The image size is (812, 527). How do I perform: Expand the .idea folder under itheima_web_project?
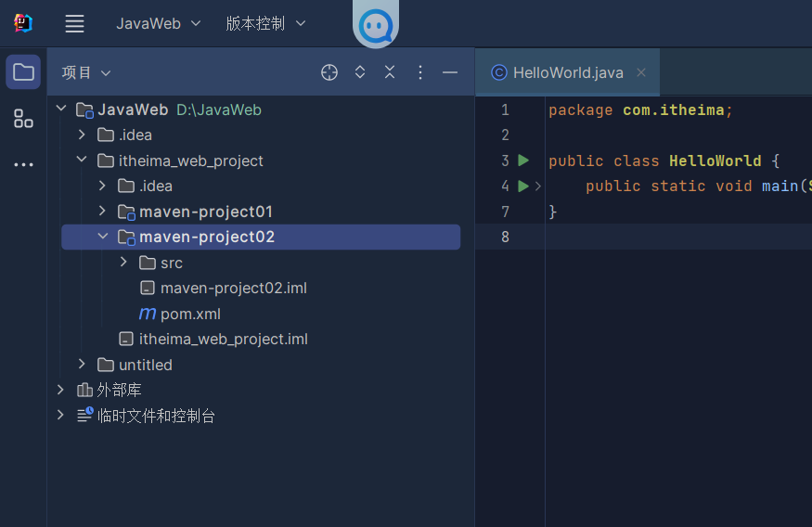click(102, 186)
